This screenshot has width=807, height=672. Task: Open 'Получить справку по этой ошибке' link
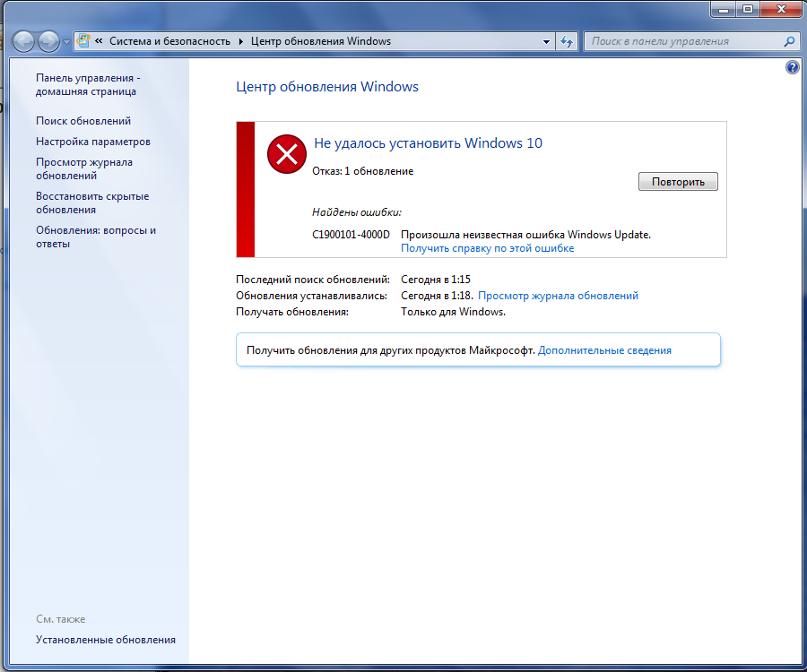point(487,248)
